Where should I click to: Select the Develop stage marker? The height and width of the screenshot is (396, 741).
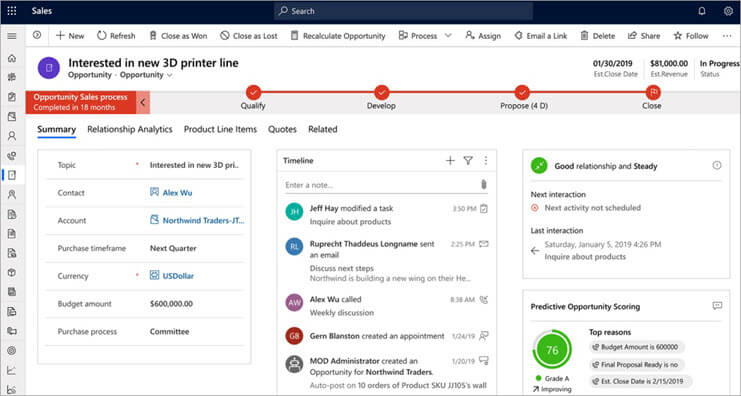tap(381, 92)
